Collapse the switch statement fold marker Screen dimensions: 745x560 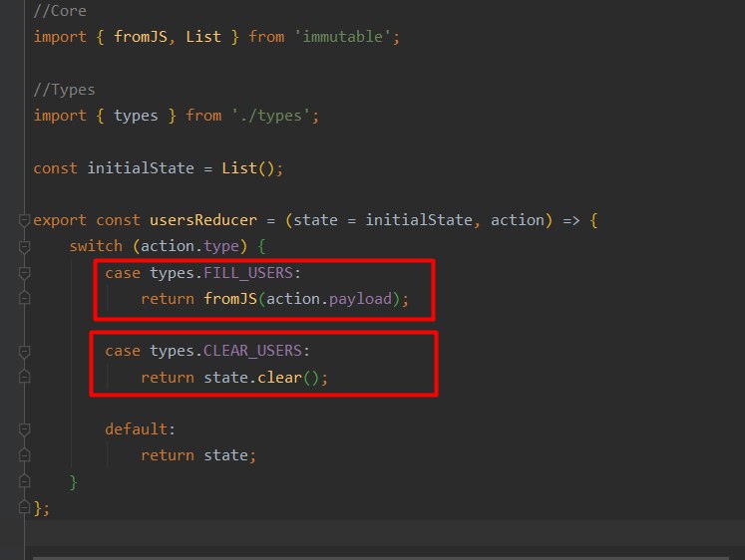(x=24, y=247)
